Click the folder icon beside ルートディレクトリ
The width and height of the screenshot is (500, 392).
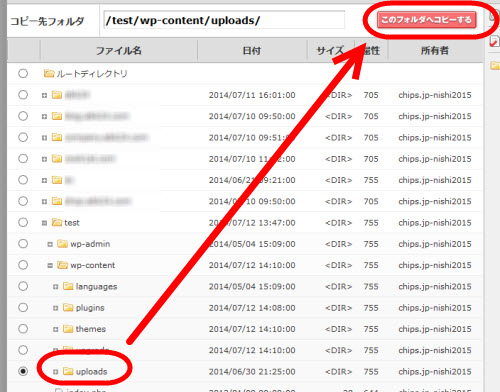pyautogui.click(x=49, y=73)
